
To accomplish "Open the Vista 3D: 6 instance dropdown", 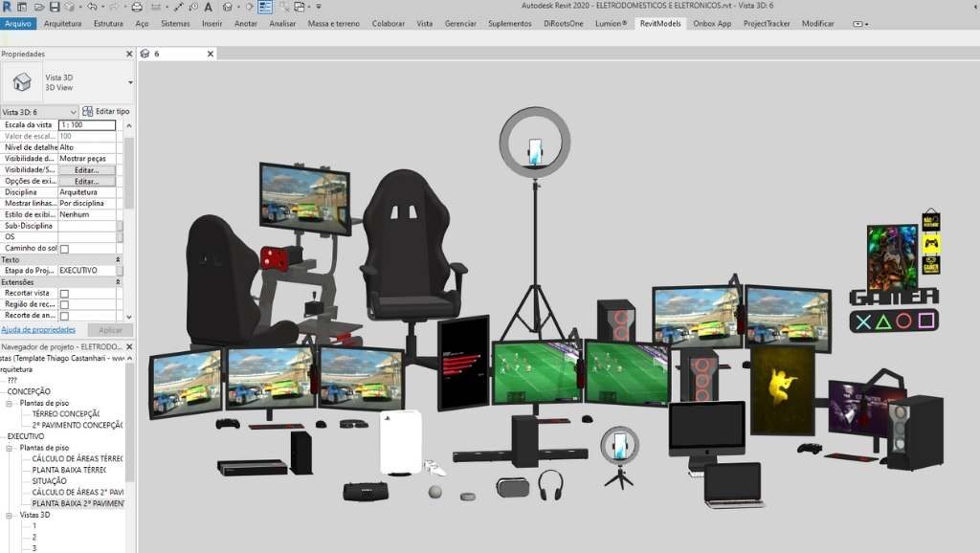I will [x=74, y=112].
